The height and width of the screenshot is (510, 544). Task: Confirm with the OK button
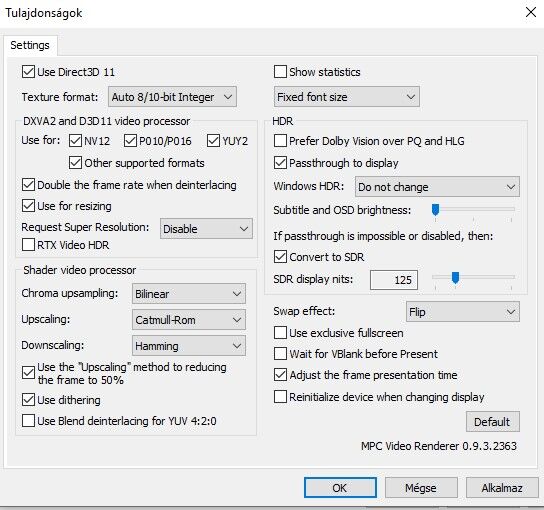[340, 487]
